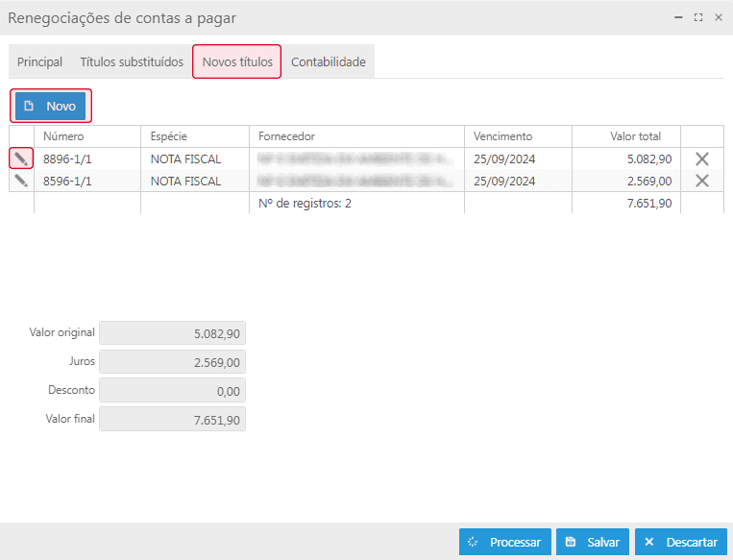Switch to the Principal tab
This screenshot has height=560, width=733.
click(x=39, y=61)
